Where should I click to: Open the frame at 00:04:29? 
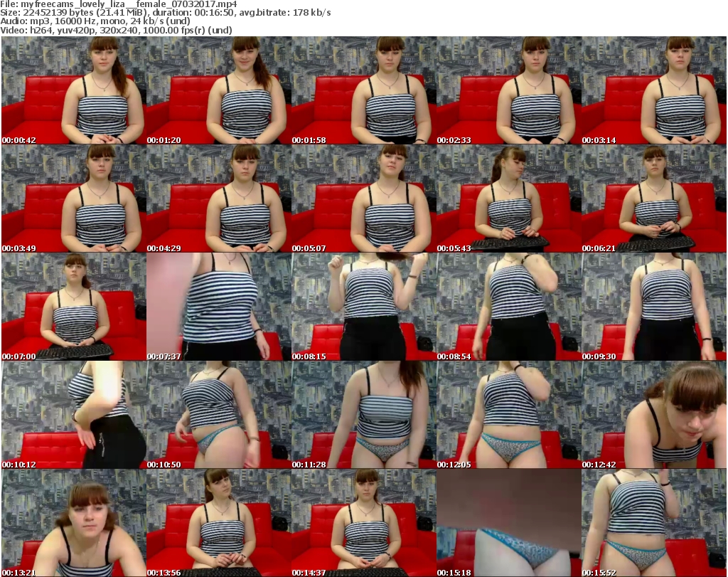pos(219,198)
